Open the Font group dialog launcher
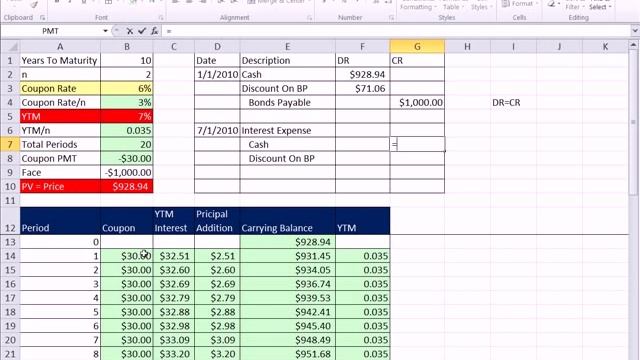Image resolution: width=640 pixels, height=360 pixels. tap(161, 18)
